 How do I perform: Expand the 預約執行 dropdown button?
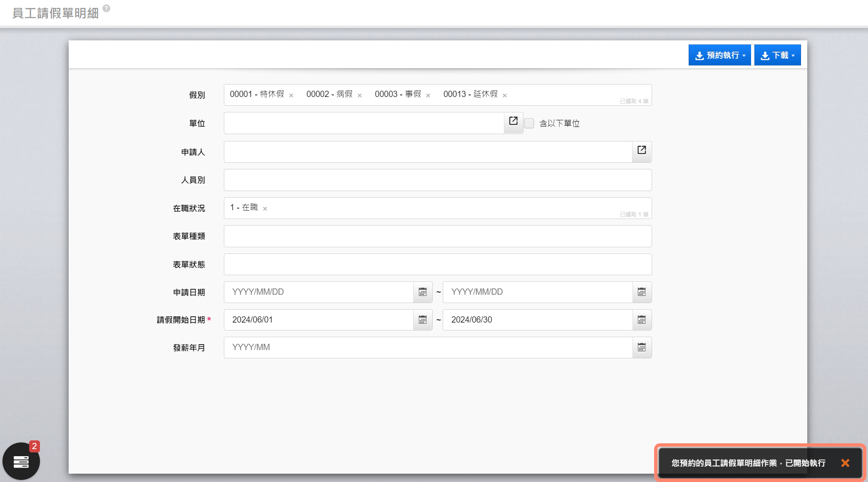point(719,55)
